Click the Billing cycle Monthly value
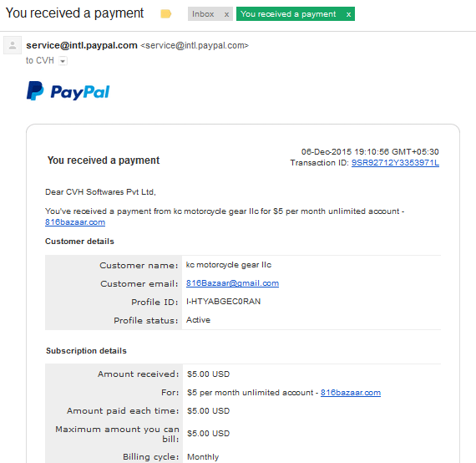Screen dimensions: 476x463 [203, 457]
